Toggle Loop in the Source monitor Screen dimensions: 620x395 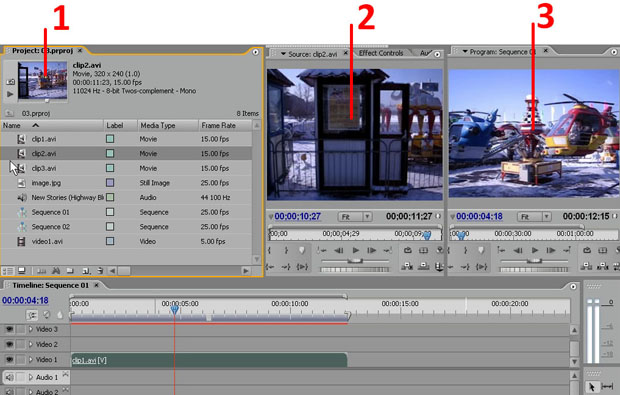click(408, 250)
